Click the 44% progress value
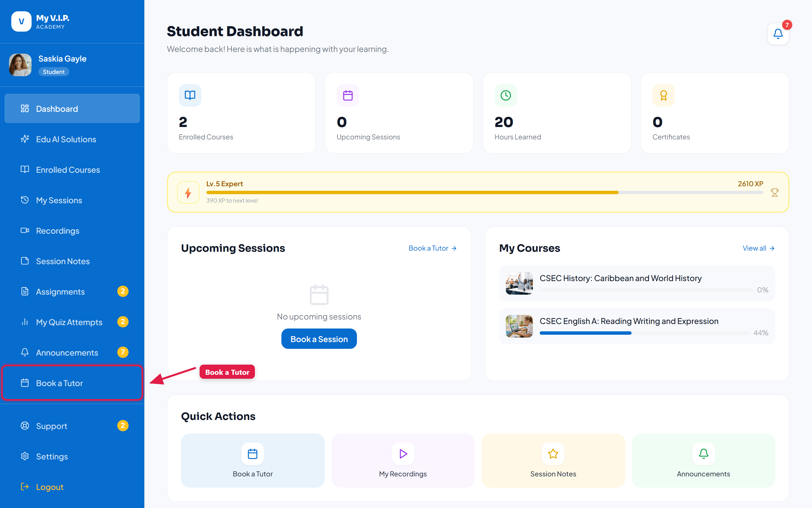Screen dimensions: 812x508 point(761,333)
